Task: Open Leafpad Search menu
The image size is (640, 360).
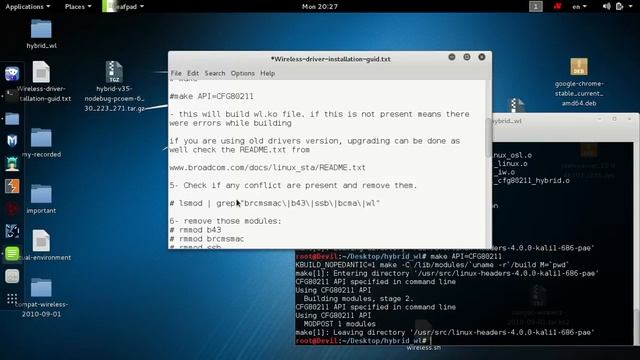Action: click(215, 73)
